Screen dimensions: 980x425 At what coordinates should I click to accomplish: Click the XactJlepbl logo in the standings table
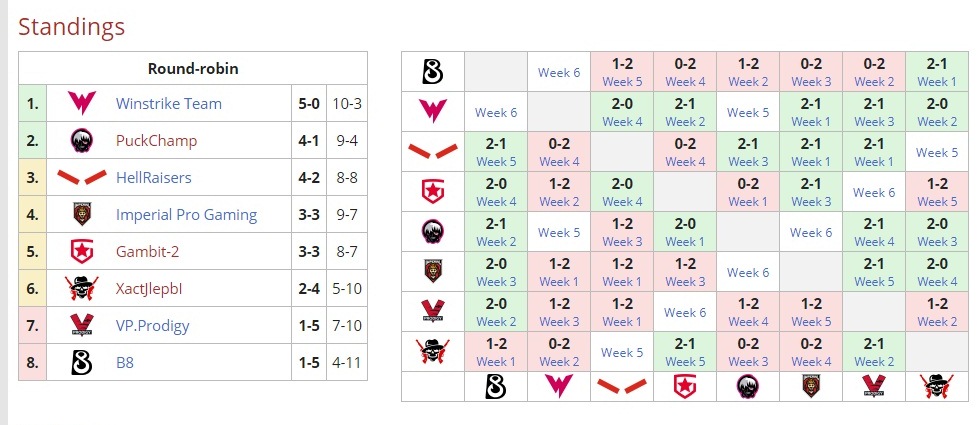(x=81, y=288)
